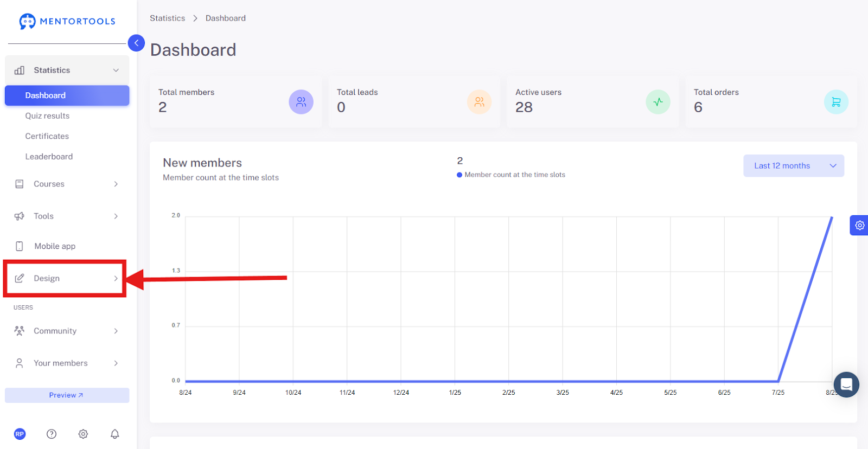Open Quiz results page
This screenshot has height=449, width=868.
point(47,116)
